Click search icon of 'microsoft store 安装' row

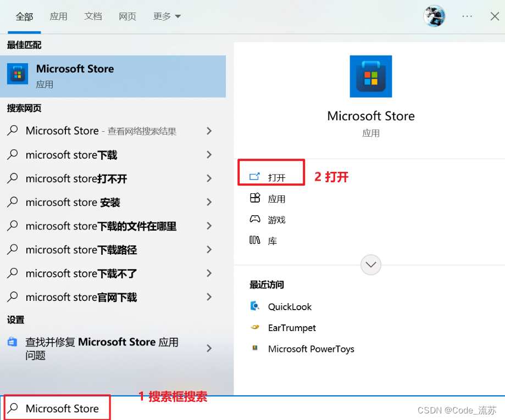point(13,202)
